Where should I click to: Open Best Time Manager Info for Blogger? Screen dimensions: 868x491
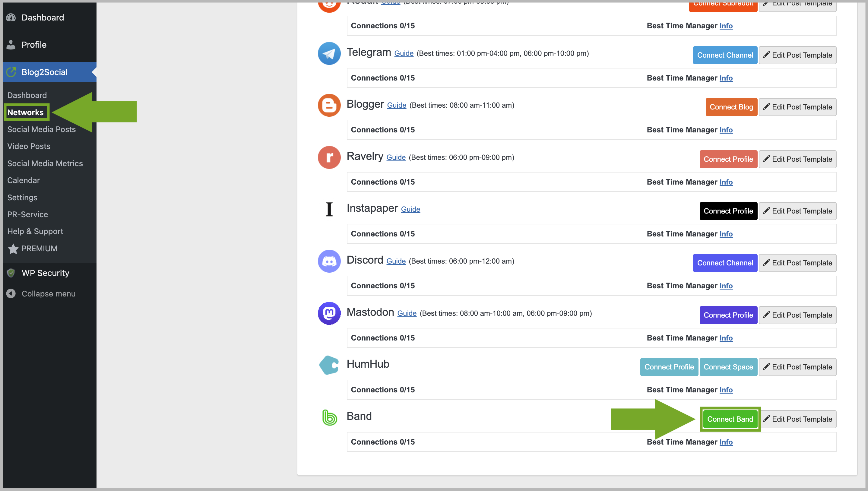pos(726,130)
